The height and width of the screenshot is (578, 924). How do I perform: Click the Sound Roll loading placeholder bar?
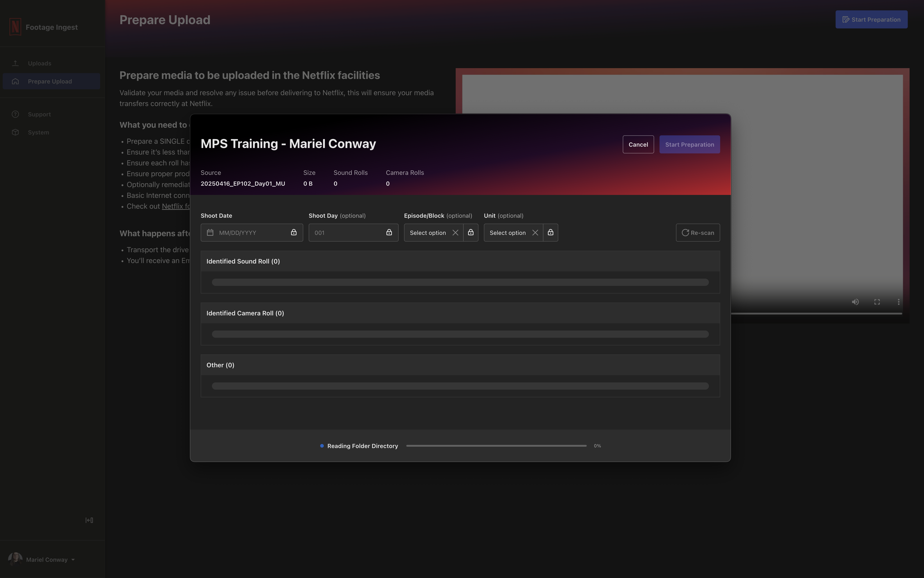tap(460, 282)
